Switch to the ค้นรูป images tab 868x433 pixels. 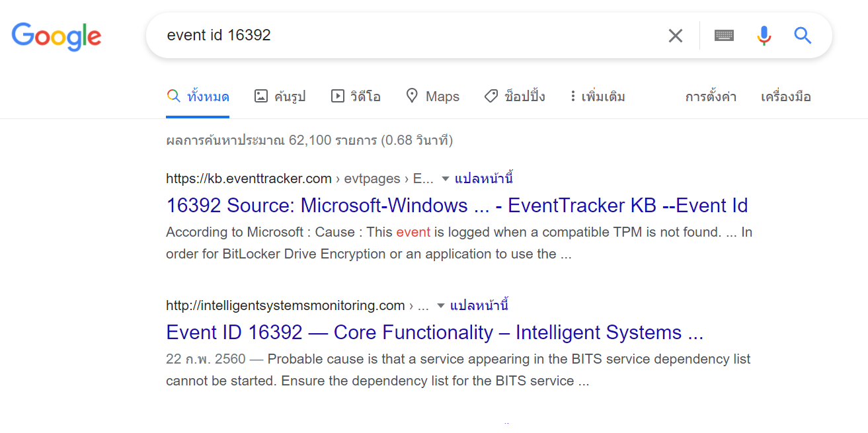pos(280,97)
